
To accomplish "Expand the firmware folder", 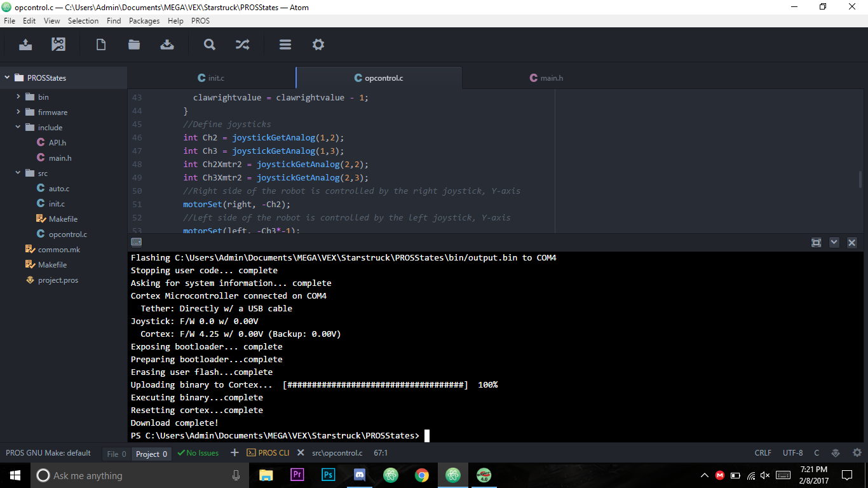I will pos(18,112).
